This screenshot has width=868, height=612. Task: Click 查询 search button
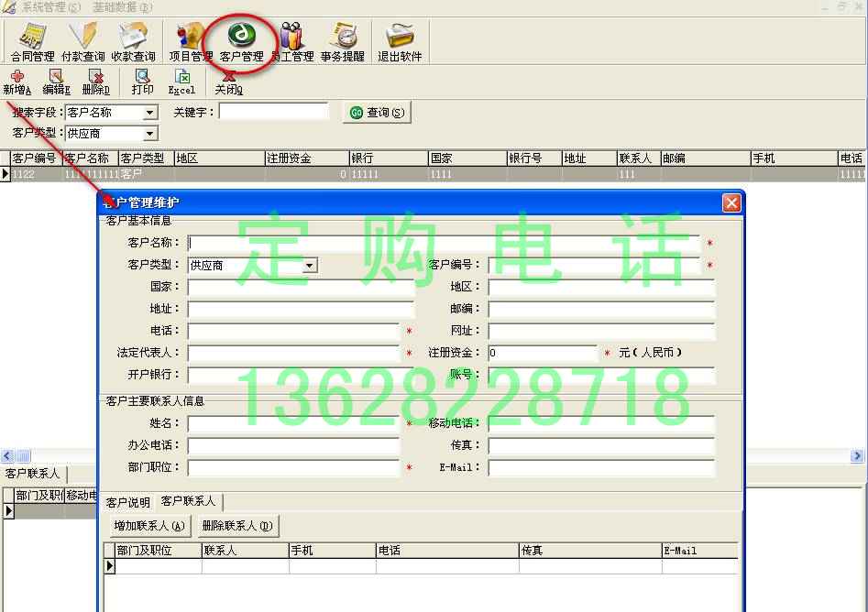point(377,113)
